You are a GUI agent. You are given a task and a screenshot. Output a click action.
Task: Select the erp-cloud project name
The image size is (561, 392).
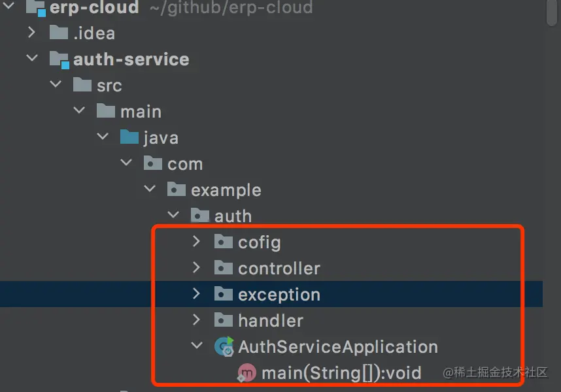coord(94,7)
